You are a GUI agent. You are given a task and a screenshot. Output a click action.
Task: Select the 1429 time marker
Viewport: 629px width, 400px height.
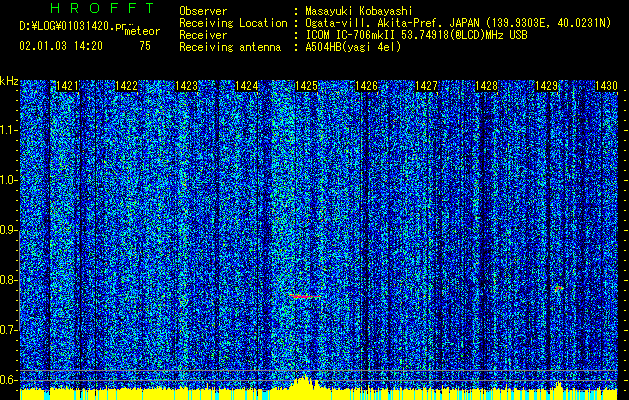click(x=546, y=86)
